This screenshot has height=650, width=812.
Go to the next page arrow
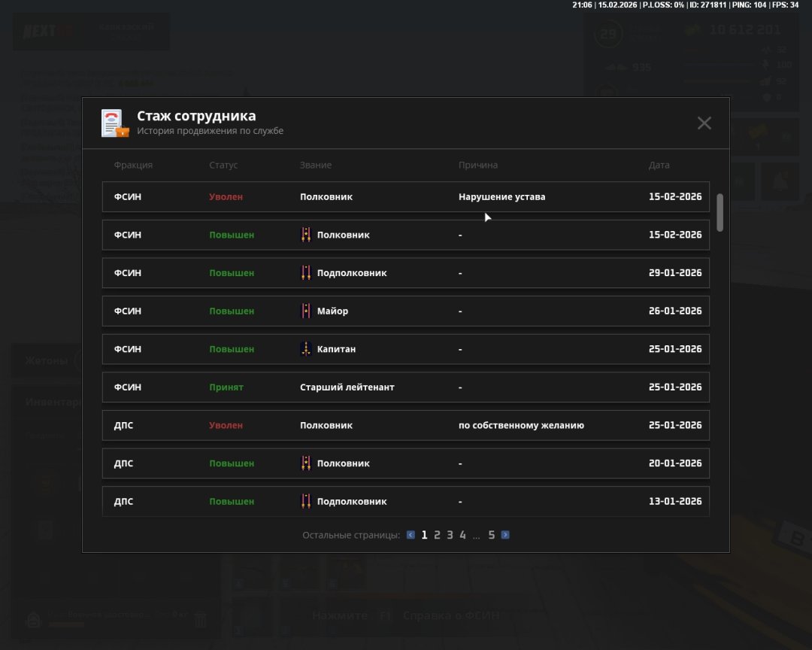pyautogui.click(x=505, y=536)
